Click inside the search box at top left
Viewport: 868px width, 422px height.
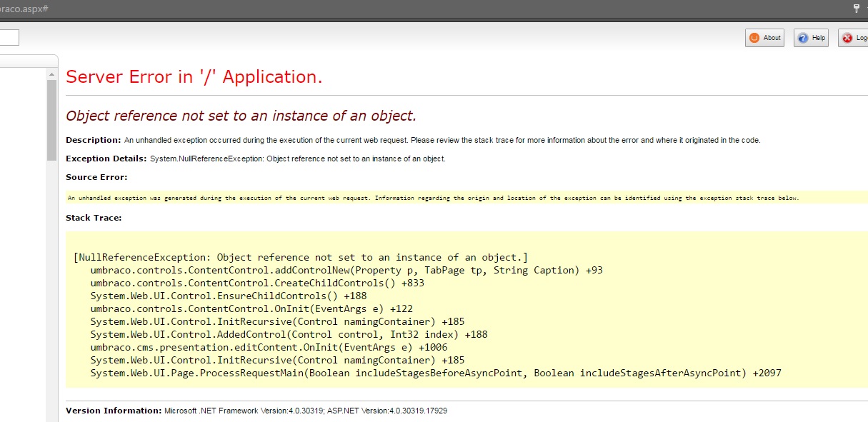(x=9, y=36)
